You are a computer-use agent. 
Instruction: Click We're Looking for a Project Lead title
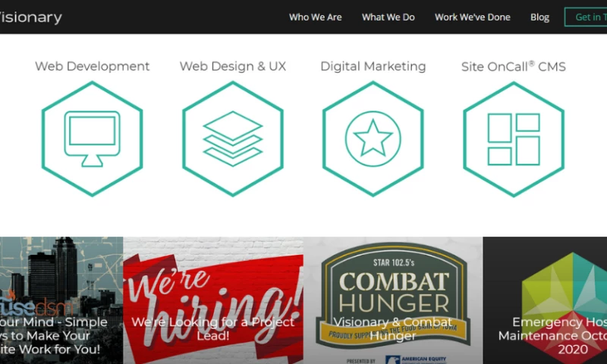[x=212, y=329]
